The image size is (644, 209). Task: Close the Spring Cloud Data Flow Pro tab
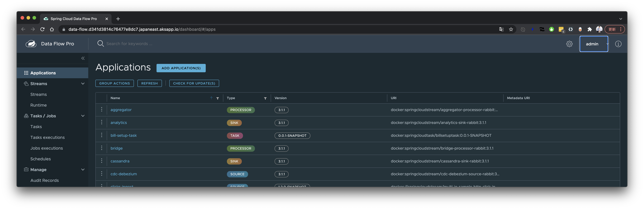click(107, 19)
